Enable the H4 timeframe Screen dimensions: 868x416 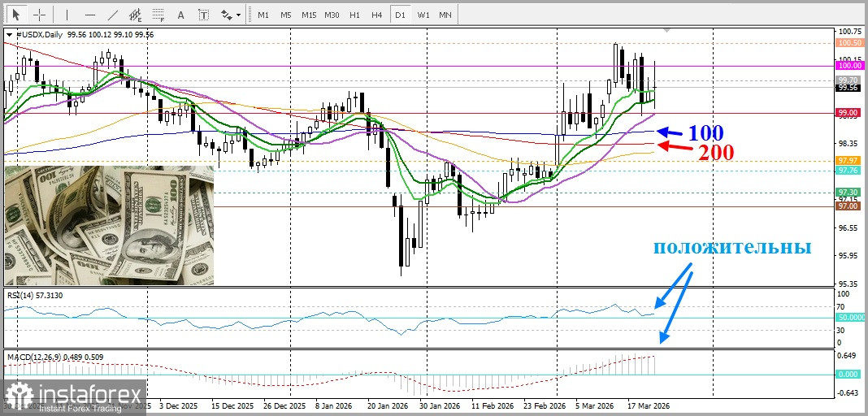376,15
